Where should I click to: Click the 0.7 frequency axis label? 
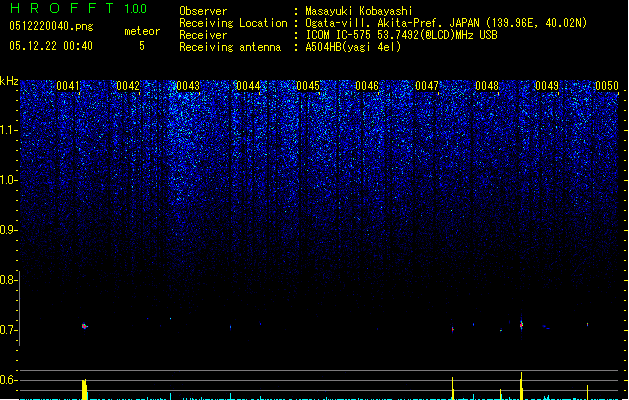(x=8, y=330)
